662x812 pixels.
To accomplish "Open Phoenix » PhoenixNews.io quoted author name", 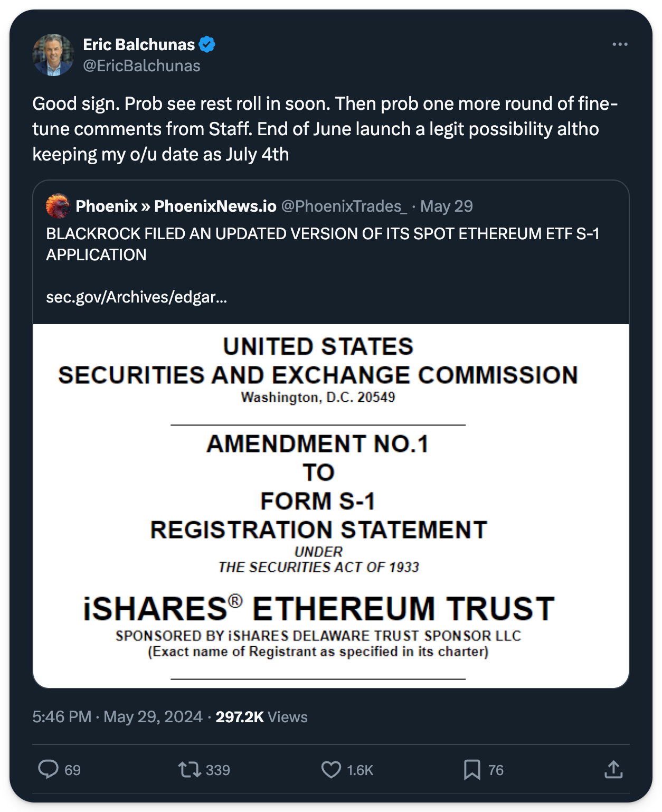I will click(176, 206).
